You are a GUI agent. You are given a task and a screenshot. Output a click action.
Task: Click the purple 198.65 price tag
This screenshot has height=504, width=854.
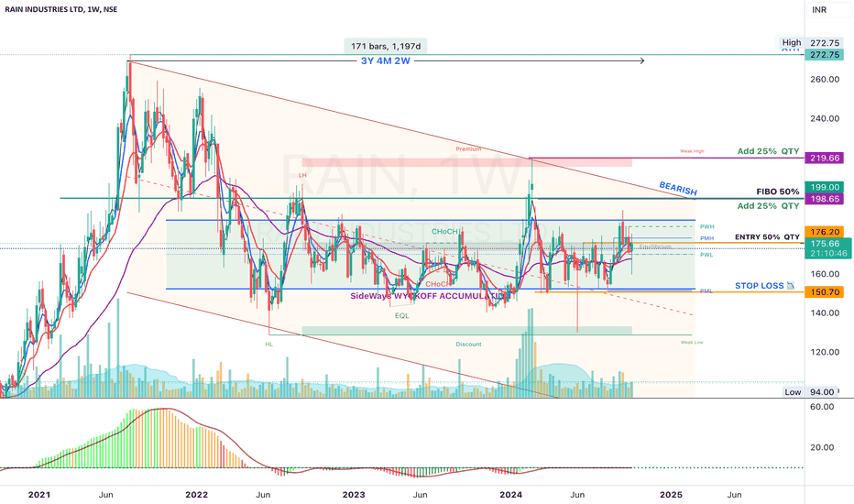[x=824, y=199]
